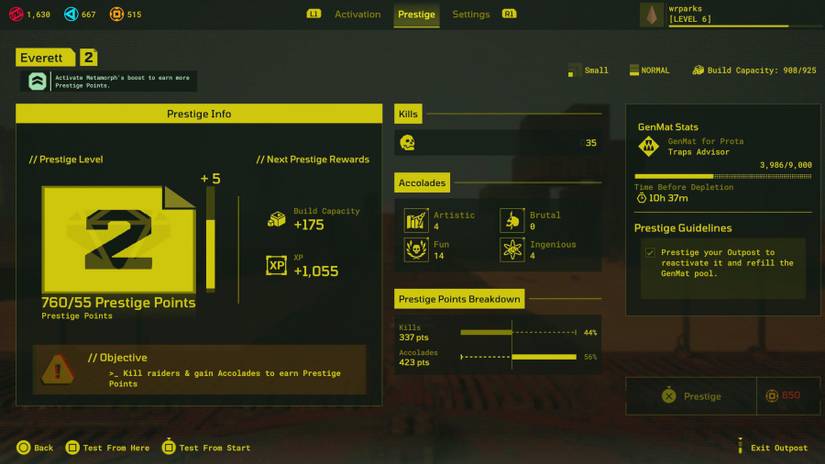This screenshot has width=825, height=464.
Task: Click the Fun accolade icon
Action: pos(415,249)
